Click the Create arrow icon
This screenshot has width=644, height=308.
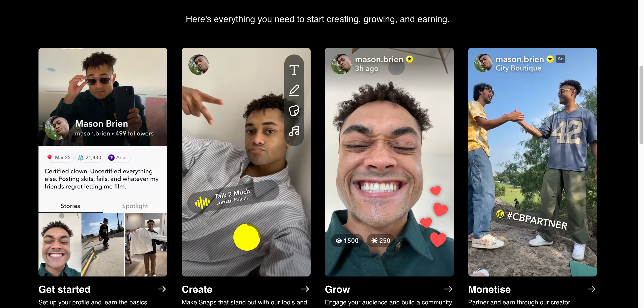[x=305, y=289]
